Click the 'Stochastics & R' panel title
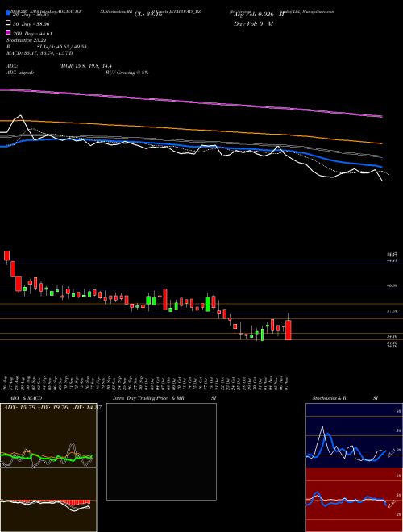Image resolution: width=403 pixels, height=532 pixels. [330, 398]
